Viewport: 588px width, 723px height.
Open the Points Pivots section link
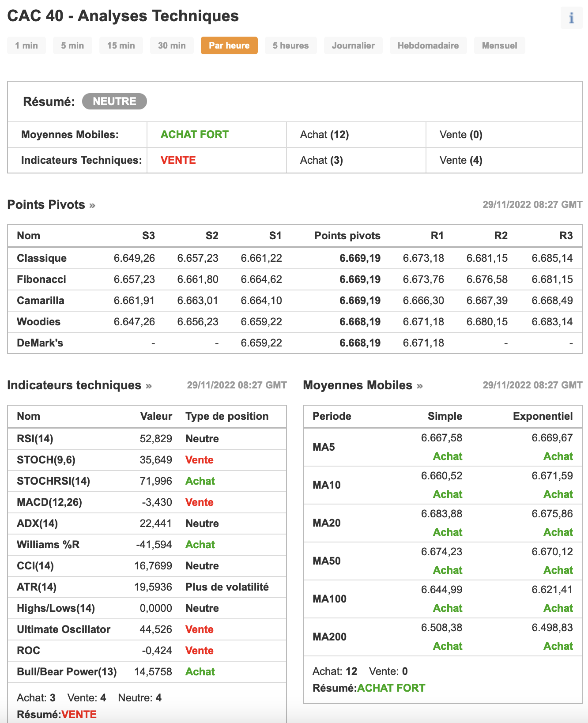coord(46,205)
